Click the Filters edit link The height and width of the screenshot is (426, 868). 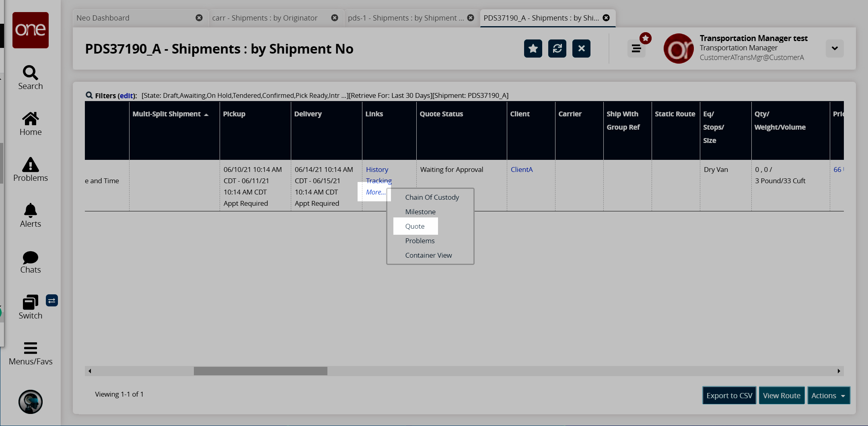[126, 95]
